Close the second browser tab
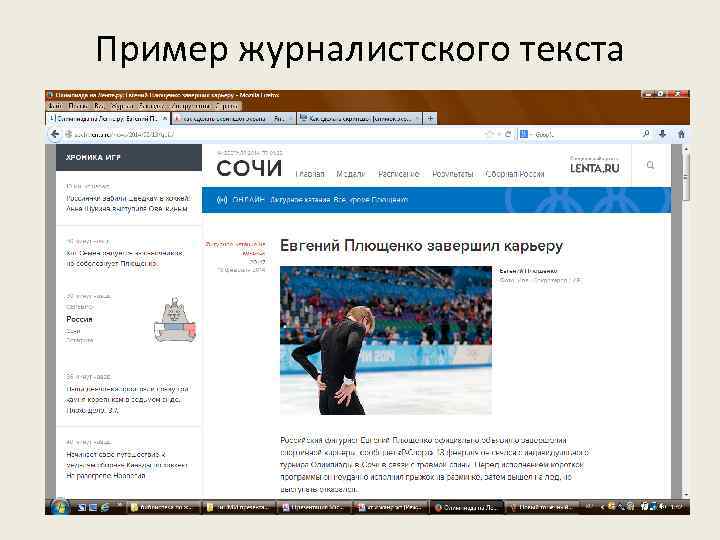The image size is (720, 540). pyautogui.click(x=291, y=118)
